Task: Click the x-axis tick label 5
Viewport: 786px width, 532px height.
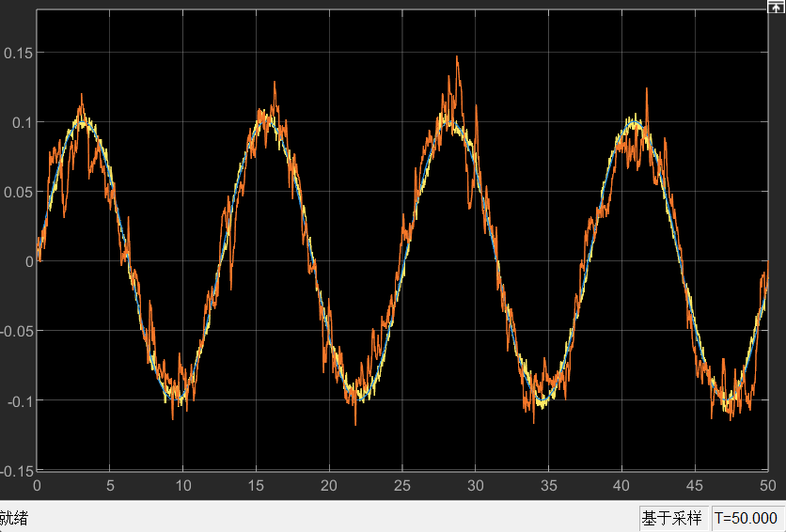Action: click(110, 486)
